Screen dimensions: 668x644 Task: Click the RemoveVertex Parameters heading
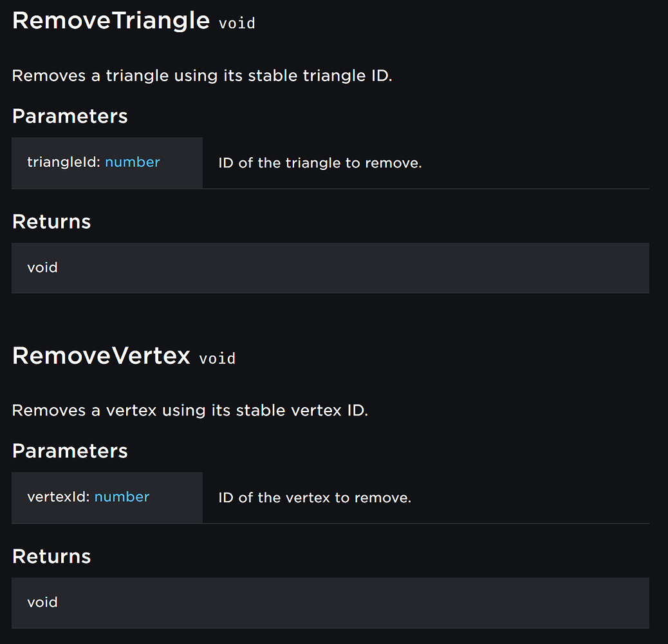(x=70, y=451)
